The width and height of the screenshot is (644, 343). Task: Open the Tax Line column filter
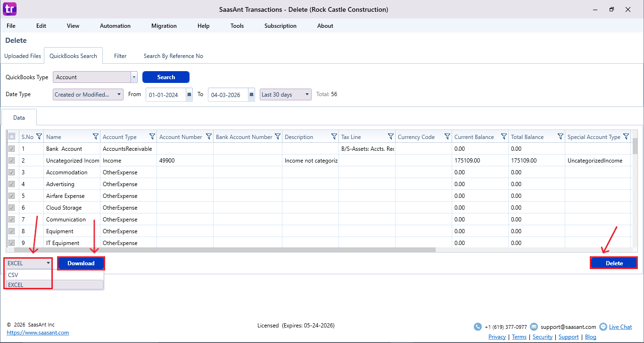coord(390,137)
